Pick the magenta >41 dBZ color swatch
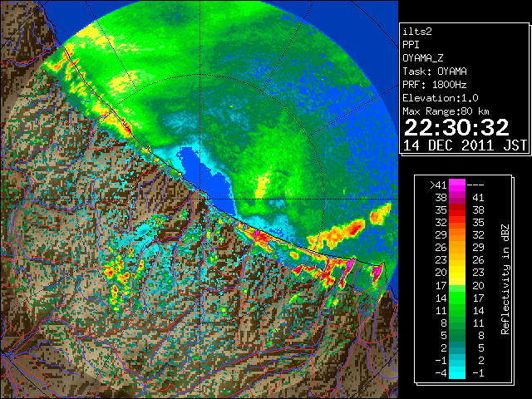Image resolution: width=532 pixels, height=399 pixels. [457, 185]
